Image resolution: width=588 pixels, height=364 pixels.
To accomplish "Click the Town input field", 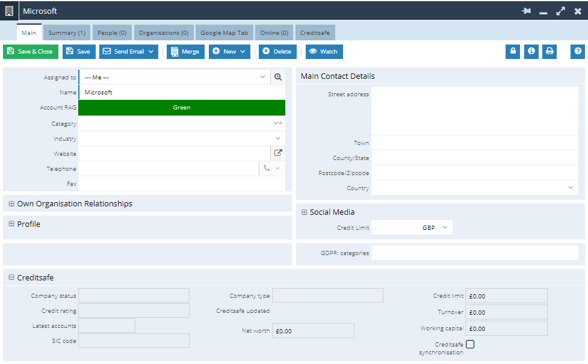I will [475, 143].
